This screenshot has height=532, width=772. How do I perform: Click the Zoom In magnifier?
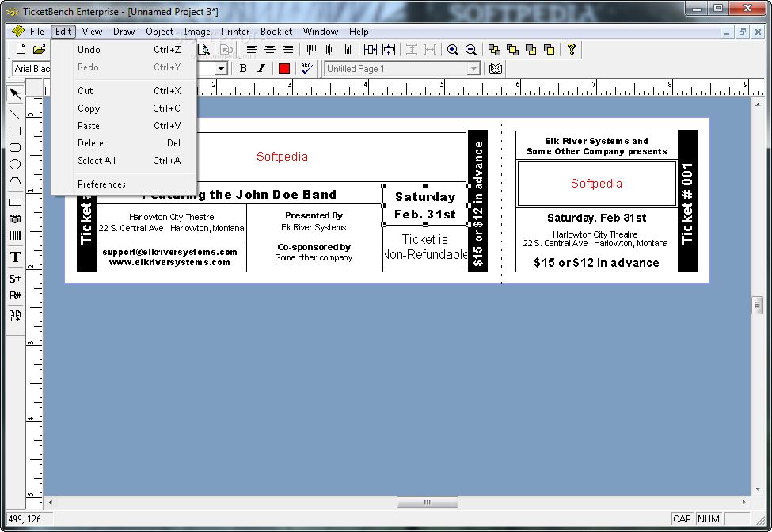pos(453,49)
